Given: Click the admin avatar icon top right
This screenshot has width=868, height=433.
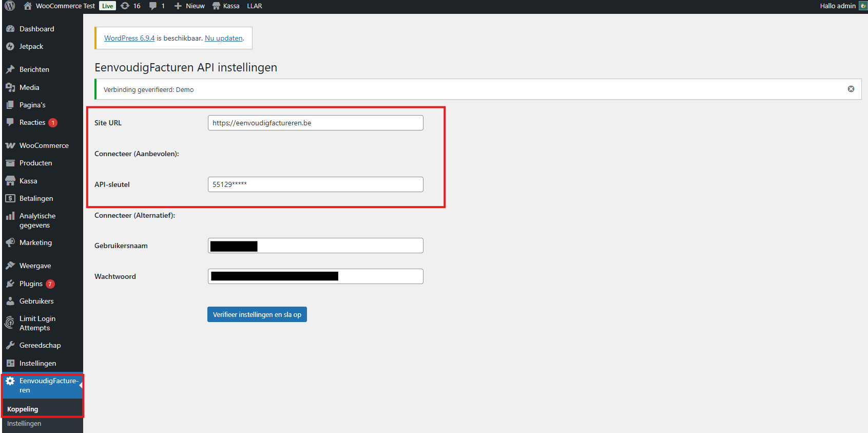Looking at the screenshot, I should (863, 6).
